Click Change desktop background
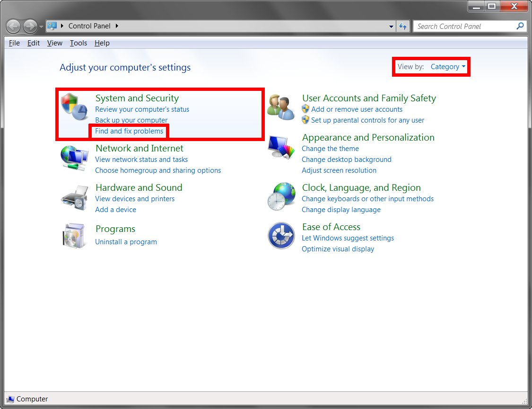The width and height of the screenshot is (532, 409). (x=347, y=160)
